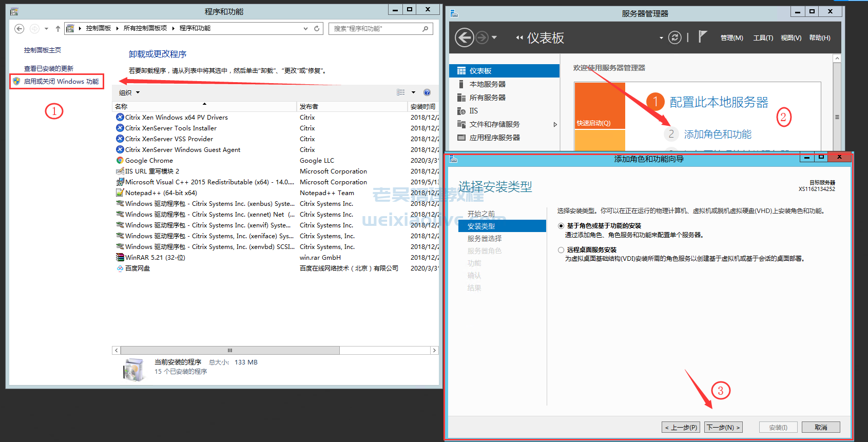
Task: Open IIS in Server Manager sidebar
Action: point(473,111)
